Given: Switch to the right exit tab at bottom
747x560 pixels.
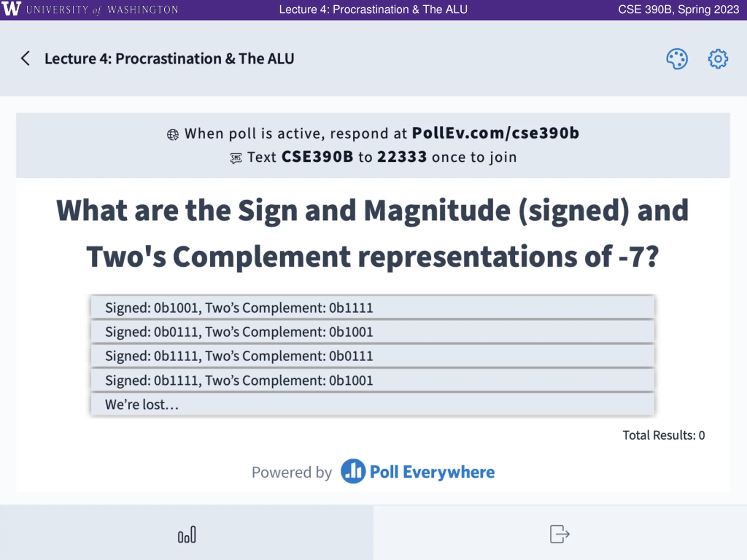Looking at the screenshot, I should point(560,532).
